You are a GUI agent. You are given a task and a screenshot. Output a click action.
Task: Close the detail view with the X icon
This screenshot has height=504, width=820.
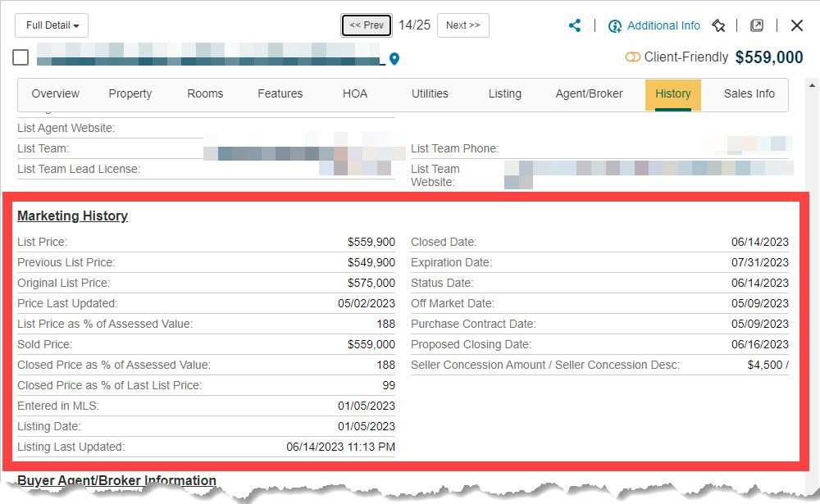click(x=796, y=25)
